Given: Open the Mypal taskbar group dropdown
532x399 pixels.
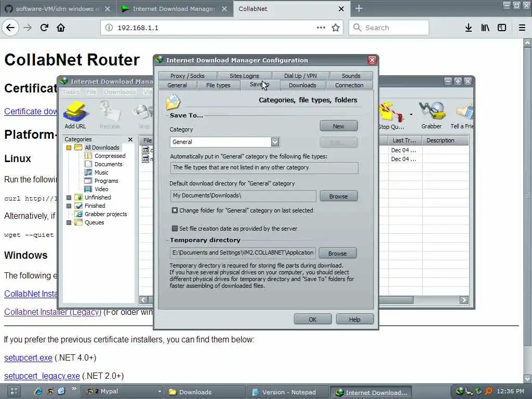Looking at the screenshot, I should coord(159,392).
